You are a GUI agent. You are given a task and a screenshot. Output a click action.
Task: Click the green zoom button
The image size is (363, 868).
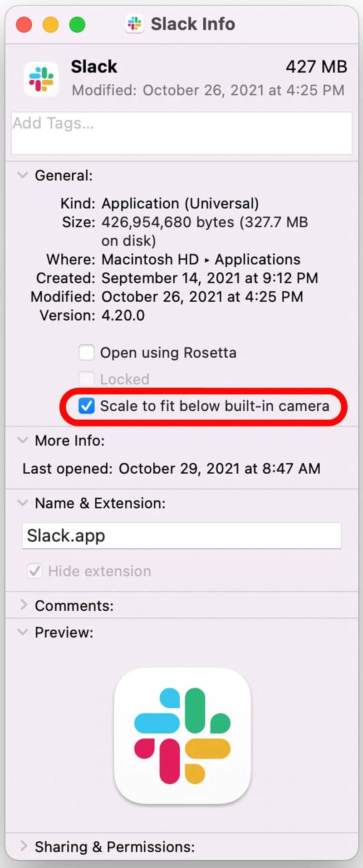(77, 25)
